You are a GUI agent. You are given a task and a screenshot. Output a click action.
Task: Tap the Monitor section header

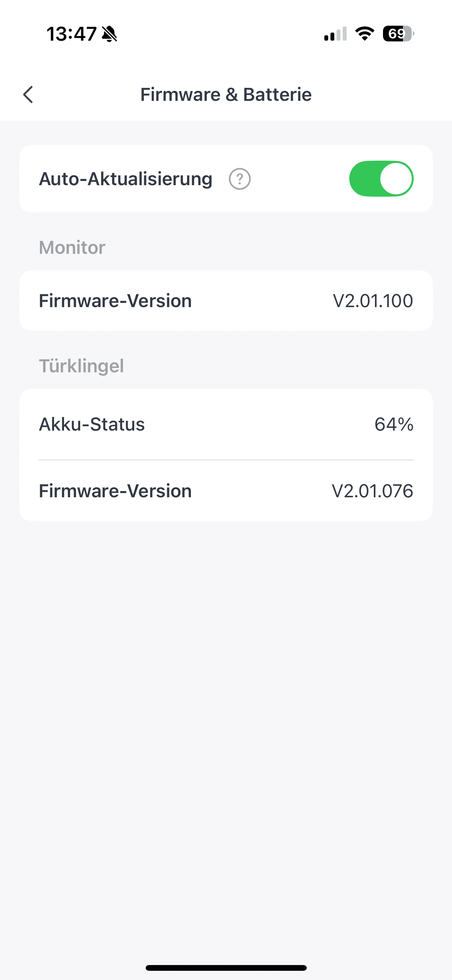(72, 248)
